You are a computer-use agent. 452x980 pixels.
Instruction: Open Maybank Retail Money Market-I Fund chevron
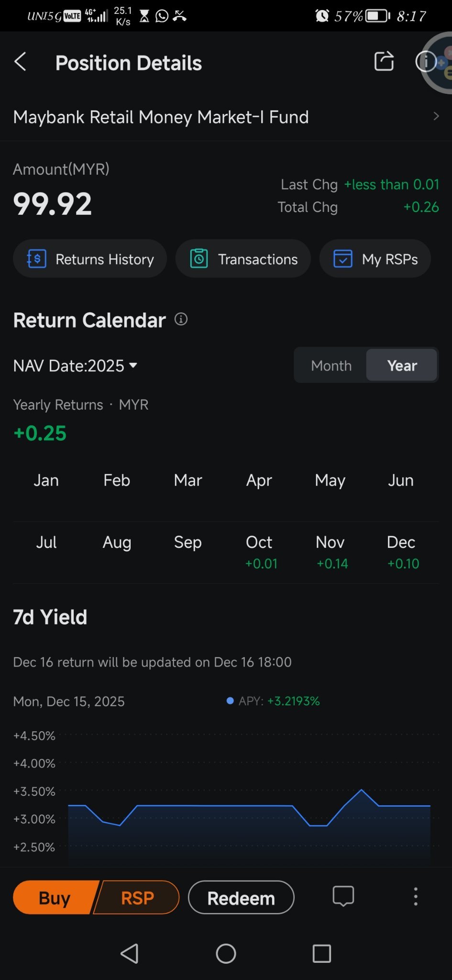click(436, 116)
